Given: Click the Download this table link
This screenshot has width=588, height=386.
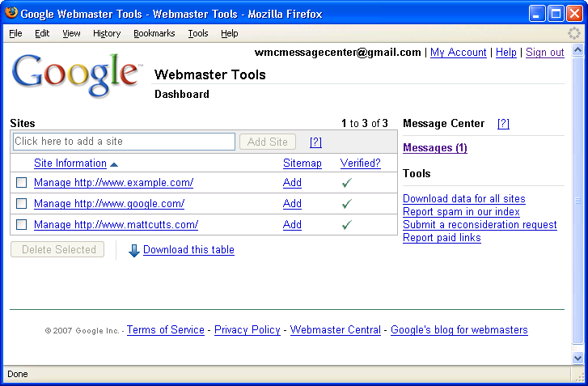Looking at the screenshot, I should click(188, 250).
